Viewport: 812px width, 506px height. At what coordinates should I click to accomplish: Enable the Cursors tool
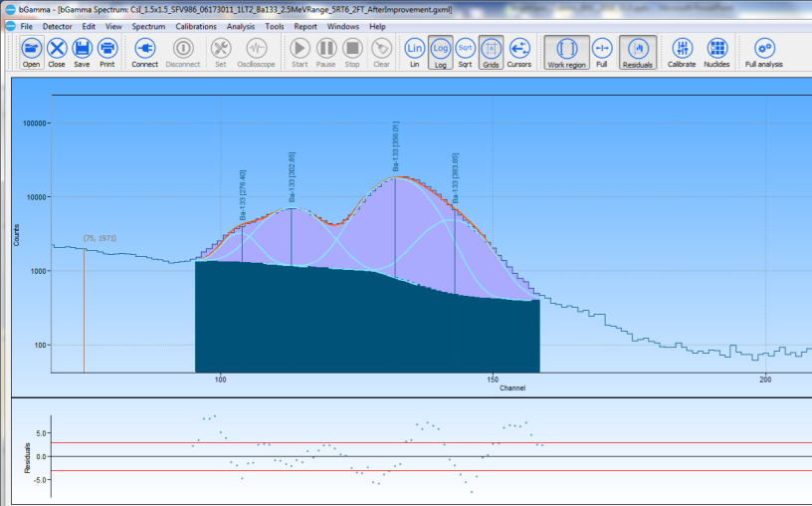[518, 52]
